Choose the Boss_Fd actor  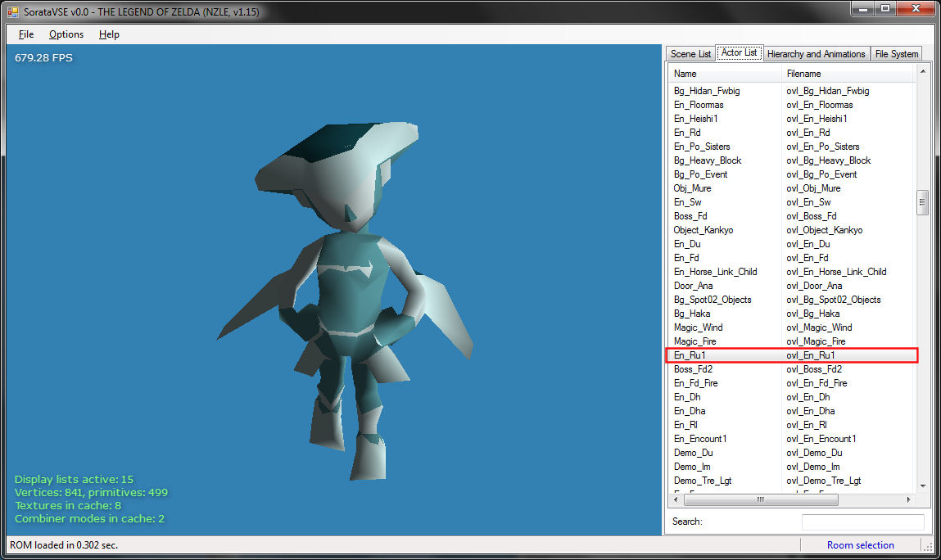[x=792, y=216]
